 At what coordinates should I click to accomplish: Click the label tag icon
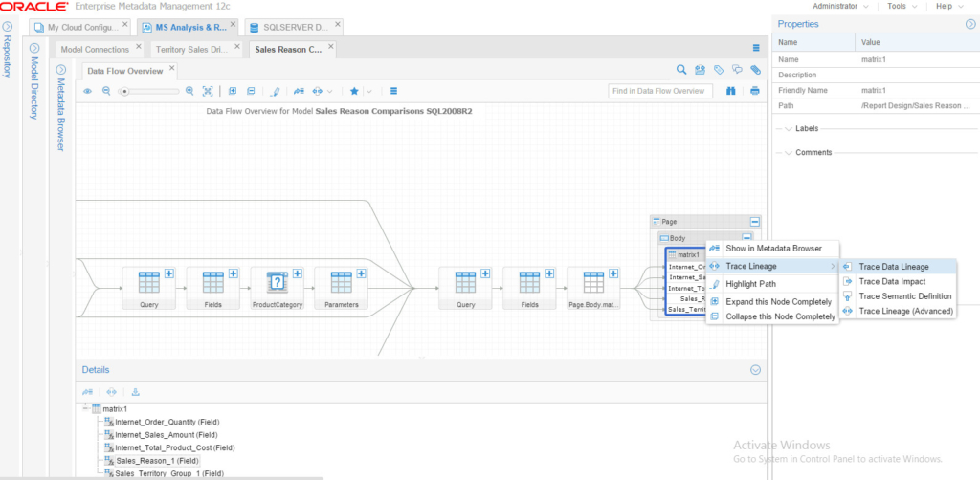tap(719, 70)
